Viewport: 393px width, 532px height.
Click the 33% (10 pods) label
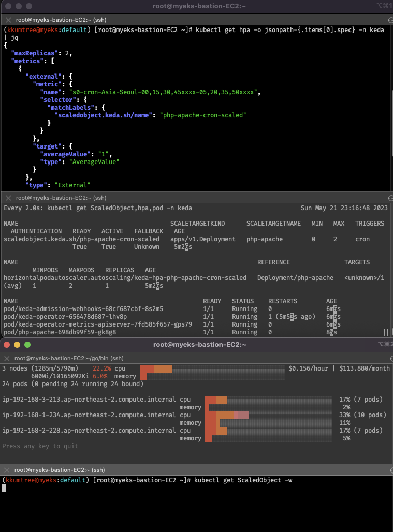click(x=362, y=415)
